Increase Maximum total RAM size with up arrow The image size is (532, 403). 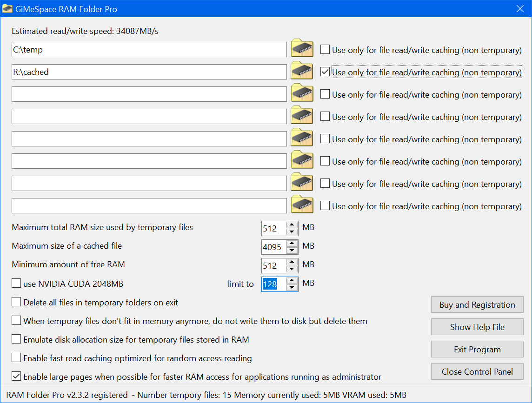pyautogui.click(x=292, y=225)
